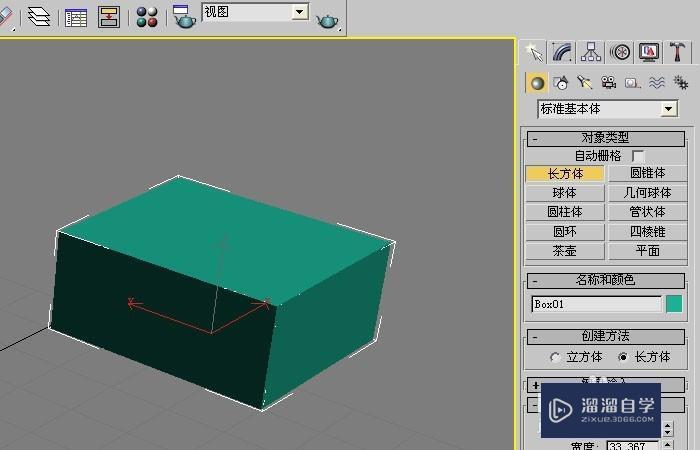The height and width of the screenshot is (450, 700).
Task: Click the 几何球体 button
Action: tap(647, 193)
